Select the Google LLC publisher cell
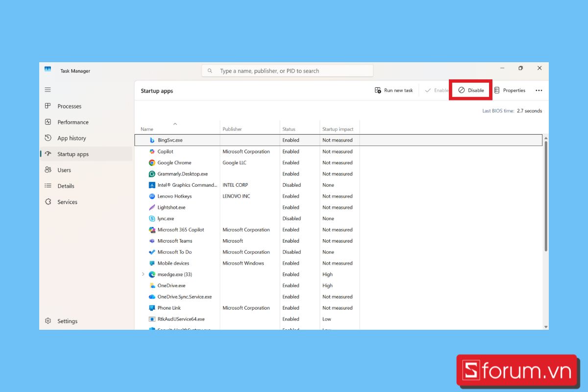 pyautogui.click(x=234, y=163)
